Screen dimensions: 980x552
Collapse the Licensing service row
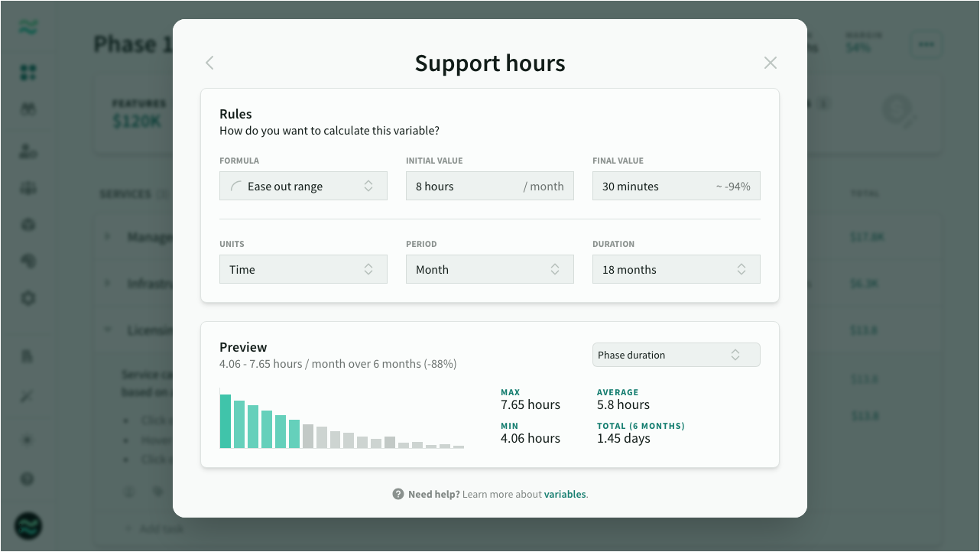click(x=108, y=330)
